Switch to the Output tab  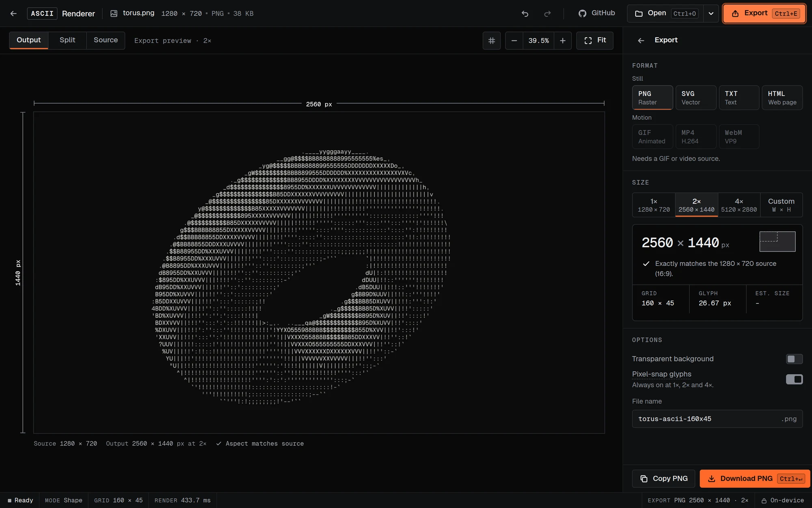[x=29, y=40]
